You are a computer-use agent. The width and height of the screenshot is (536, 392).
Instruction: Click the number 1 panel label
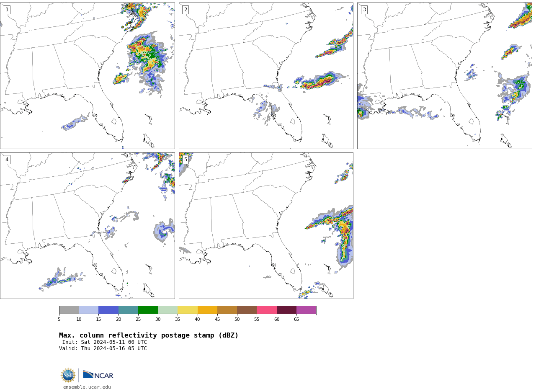pyautogui.click(x=7, y=10)
